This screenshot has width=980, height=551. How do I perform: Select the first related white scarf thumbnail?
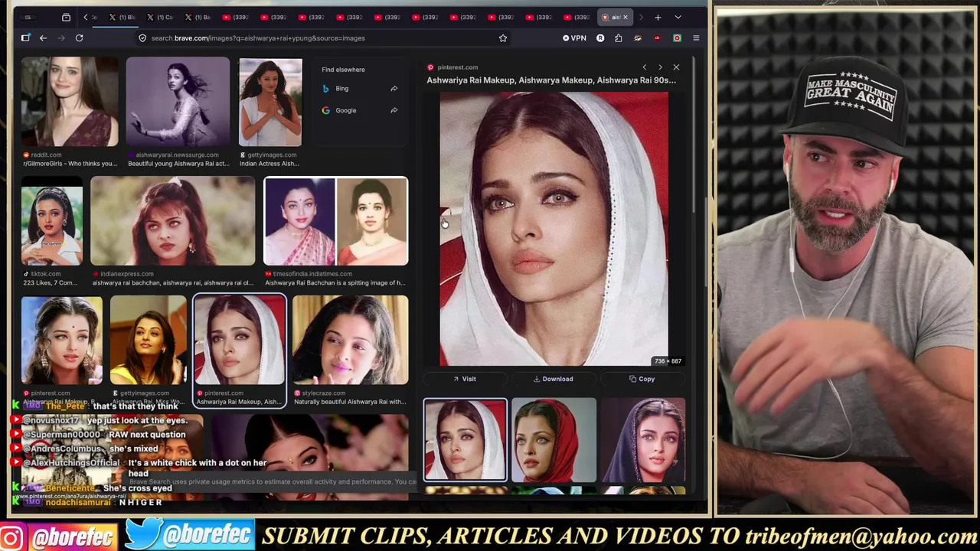pos(465,440)
